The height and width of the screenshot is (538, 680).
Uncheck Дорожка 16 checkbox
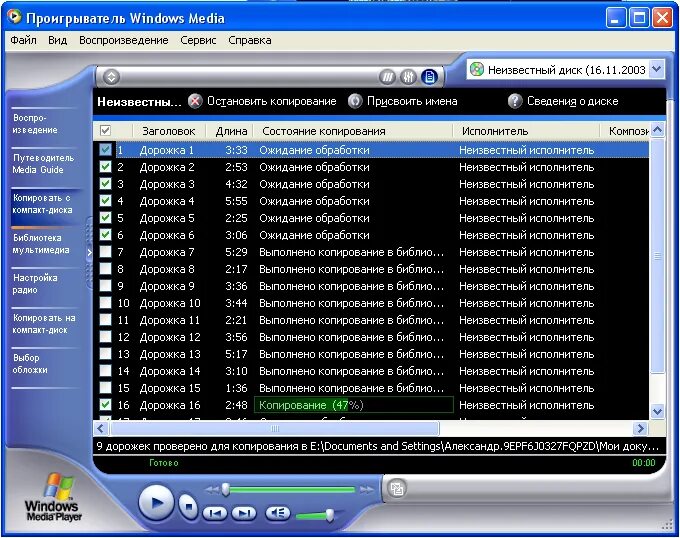(x=105, y=404)
